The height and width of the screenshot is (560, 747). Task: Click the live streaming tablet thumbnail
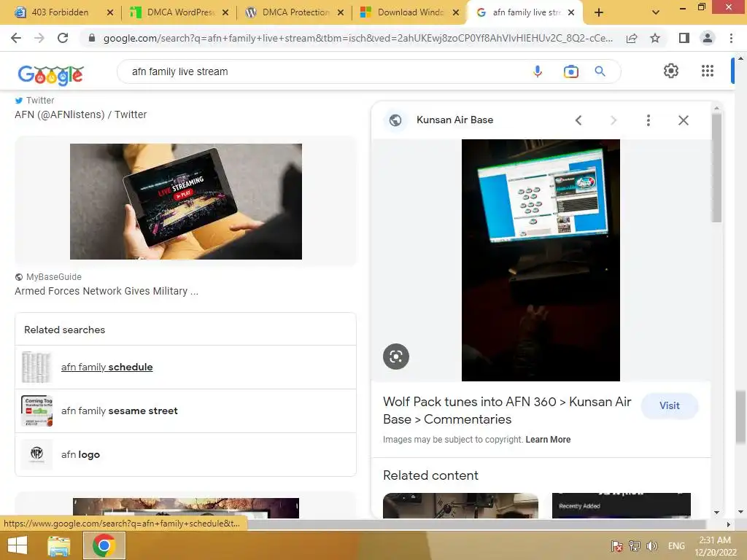point(186,201)
